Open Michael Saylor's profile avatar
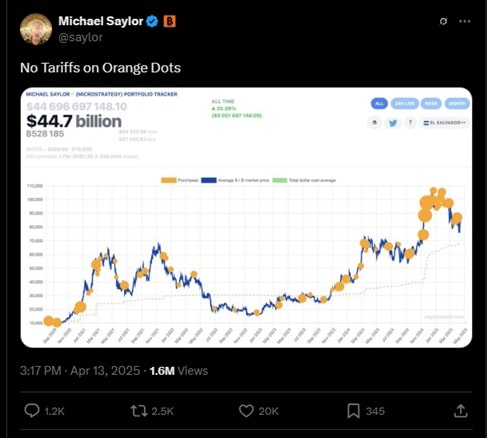This screenshot has height=438, width=487. click(36, 29)
